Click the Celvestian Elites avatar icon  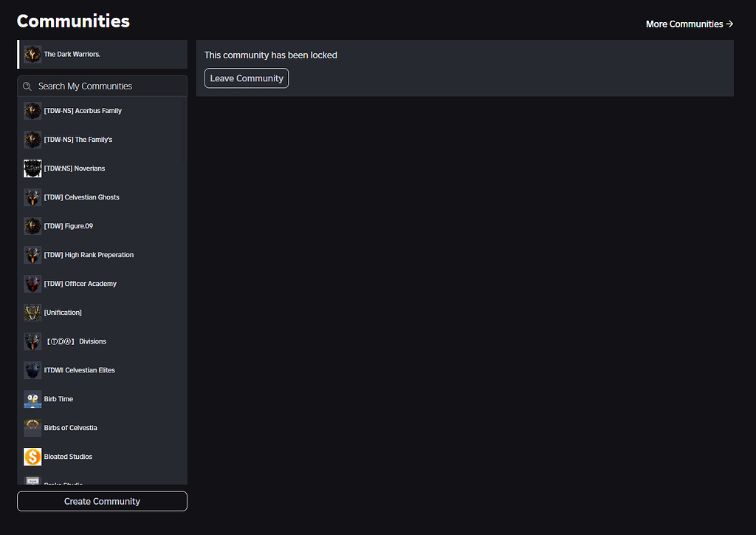32,370
